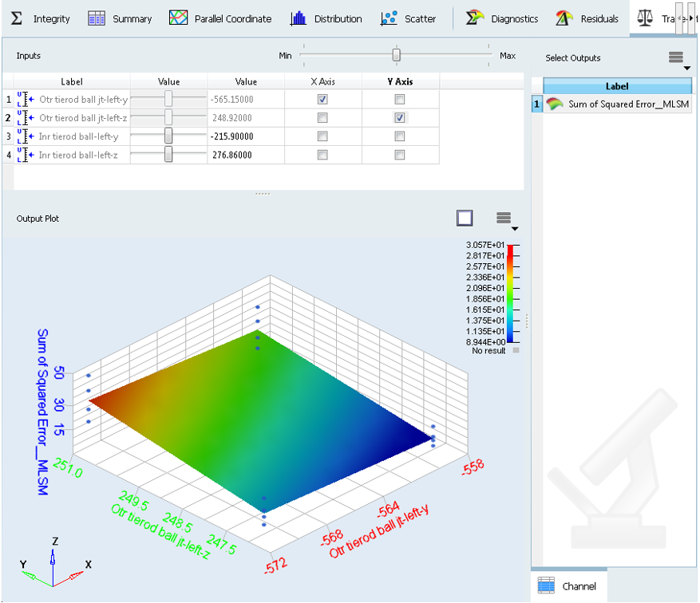700x603 pixels.
Task: Click slider for Inr tierod ball-left-z
Action: click(168, 155)
